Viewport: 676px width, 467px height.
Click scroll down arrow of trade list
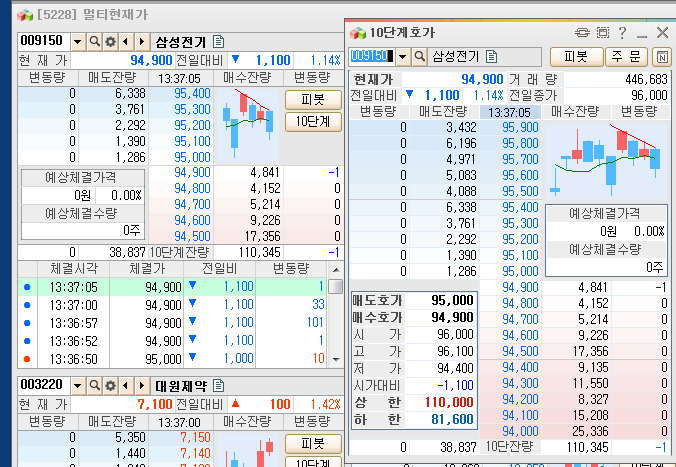pos(336,359)
